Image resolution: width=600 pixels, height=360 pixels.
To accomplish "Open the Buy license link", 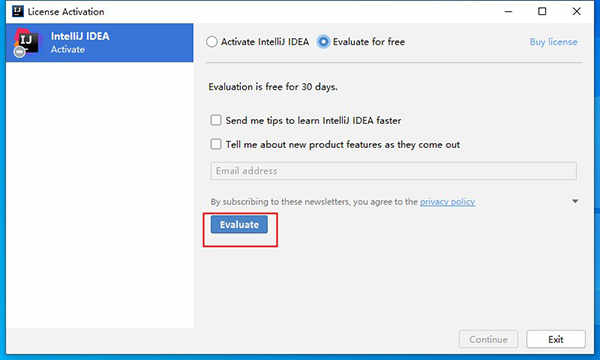I will (553, 42).
